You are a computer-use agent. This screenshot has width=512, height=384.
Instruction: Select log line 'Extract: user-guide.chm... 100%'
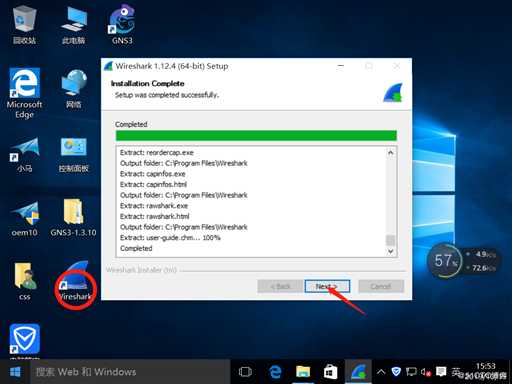click(170, 238)
